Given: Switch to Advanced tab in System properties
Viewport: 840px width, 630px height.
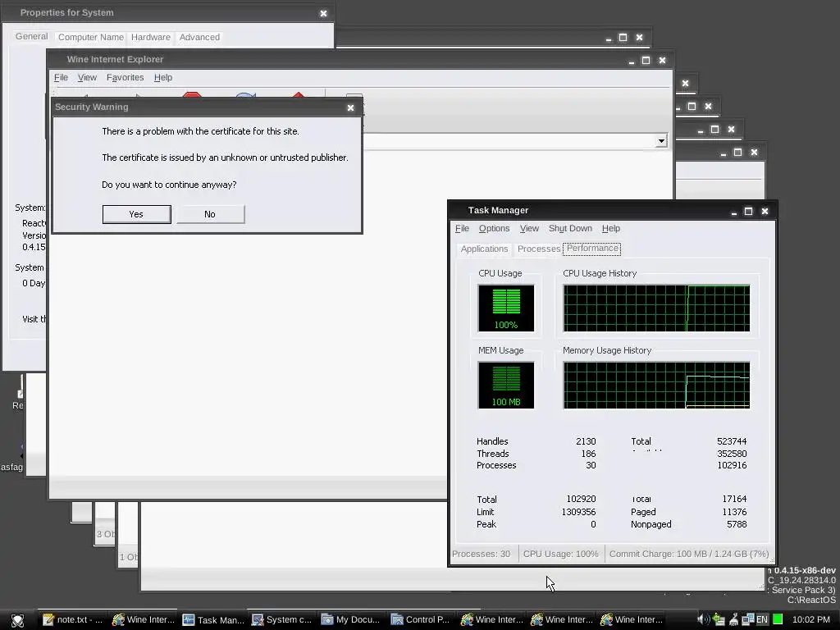Looking at the screenshot, I should coord(199,37).
